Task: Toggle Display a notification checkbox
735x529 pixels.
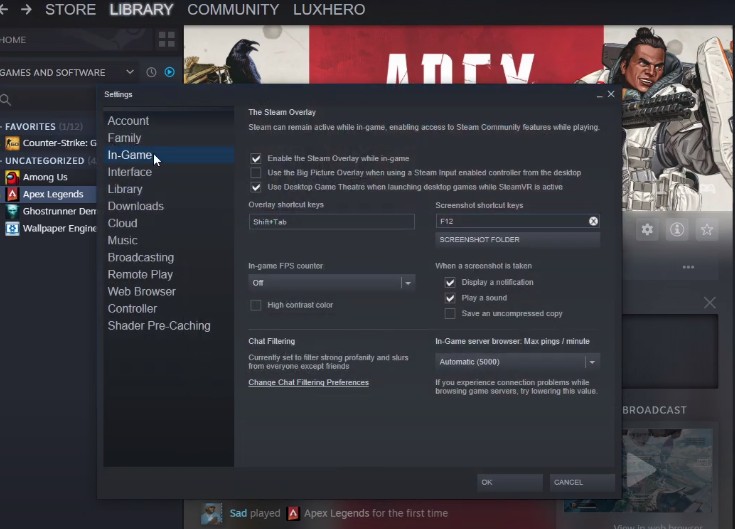Action: pyautogui.click(x=450, y=282)
